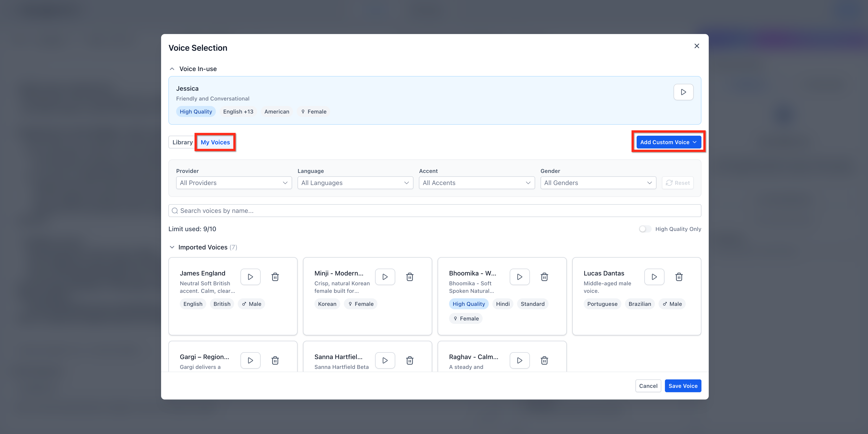The width and height of the screenshot is (868, 434).
Task: Delete the Bhoomika voice
Action: 544,277
